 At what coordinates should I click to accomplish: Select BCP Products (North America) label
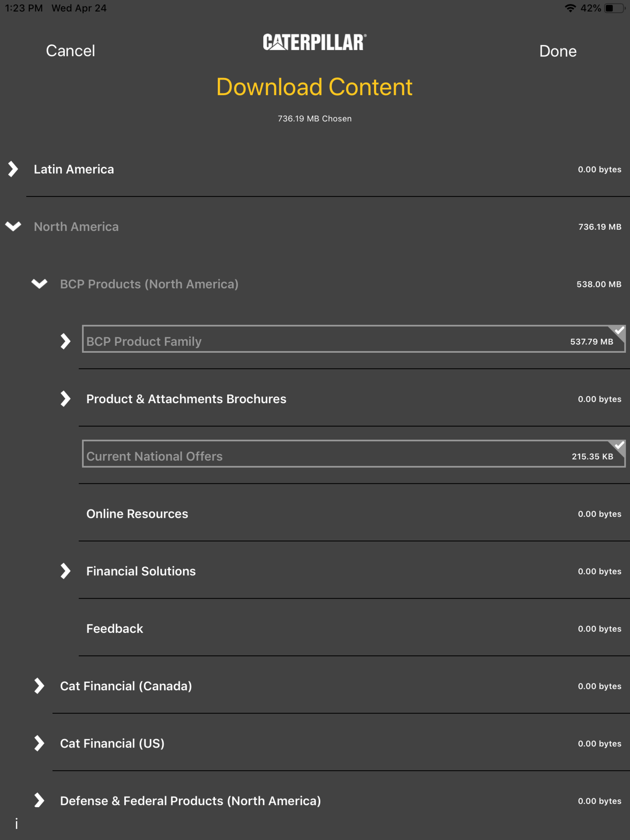click(x=149, y=284)
